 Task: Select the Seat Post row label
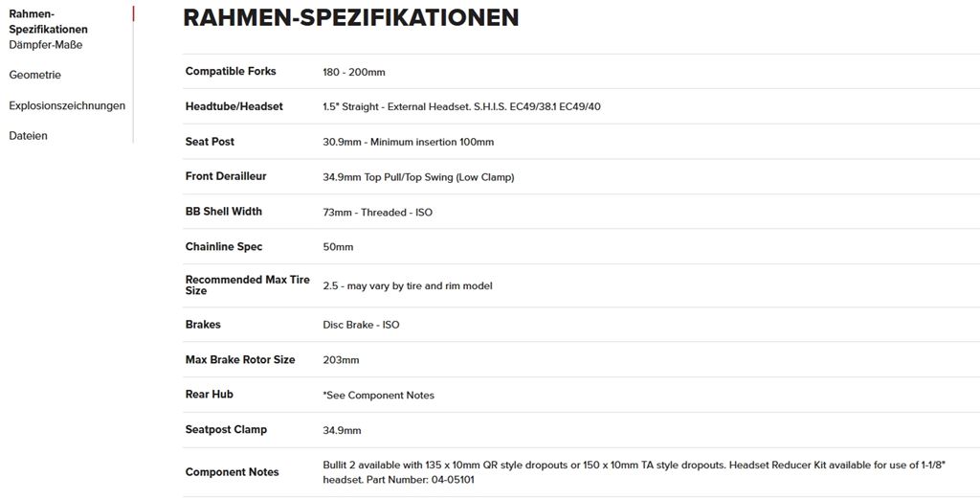(210, 142)
